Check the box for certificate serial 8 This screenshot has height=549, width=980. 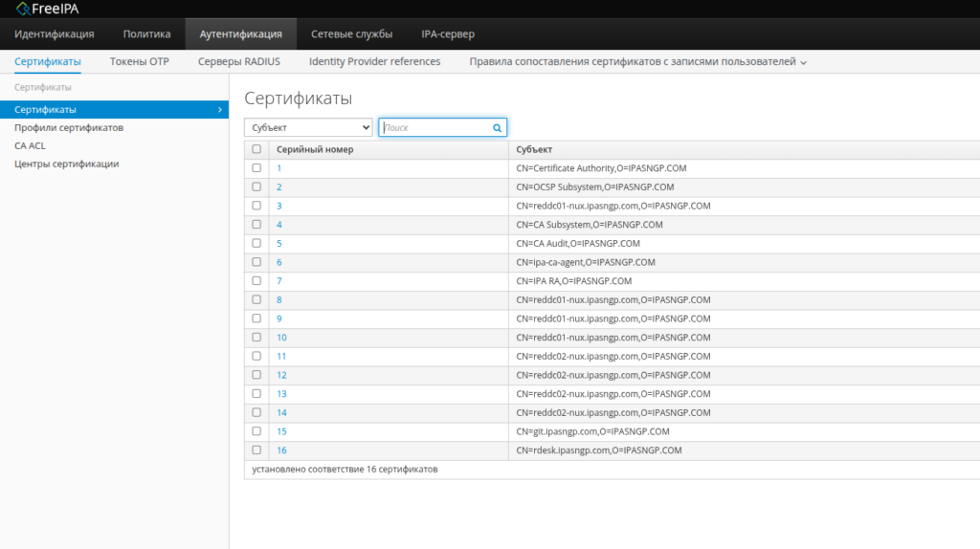pyautogui.click(x=256, y=299)
